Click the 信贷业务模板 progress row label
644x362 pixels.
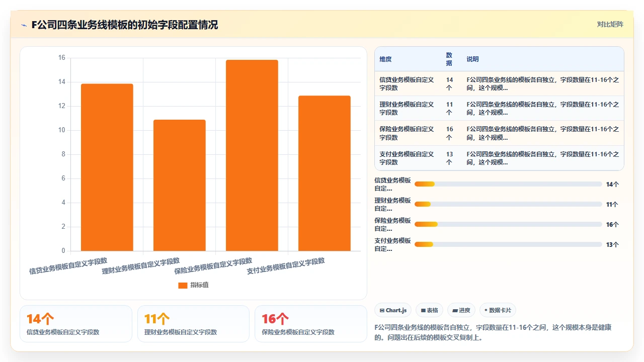(x=392, y=185)
